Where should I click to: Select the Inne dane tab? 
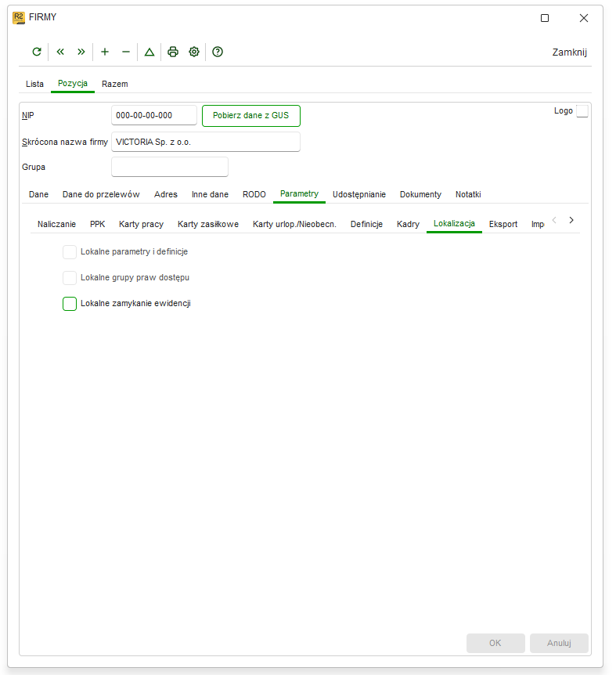click(210, 194)
